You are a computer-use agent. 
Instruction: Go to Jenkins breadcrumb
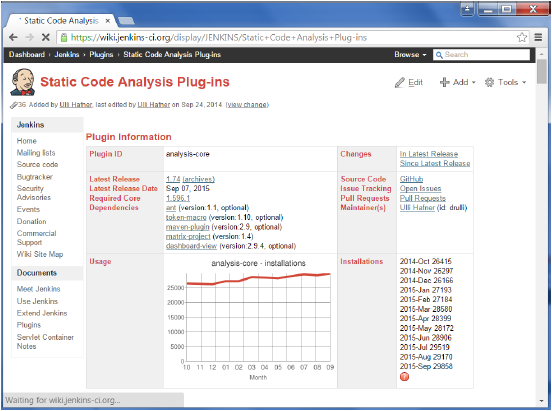point(67,55)
